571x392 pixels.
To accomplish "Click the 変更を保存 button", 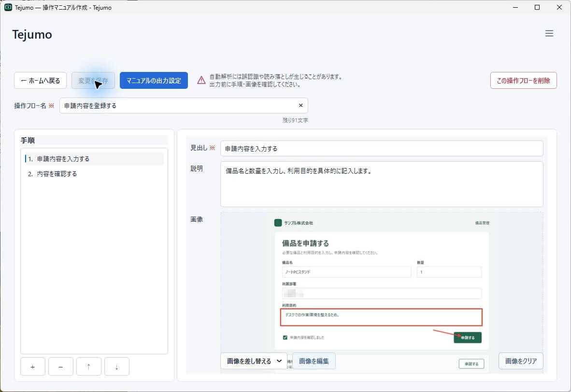I will coord(93,81).
